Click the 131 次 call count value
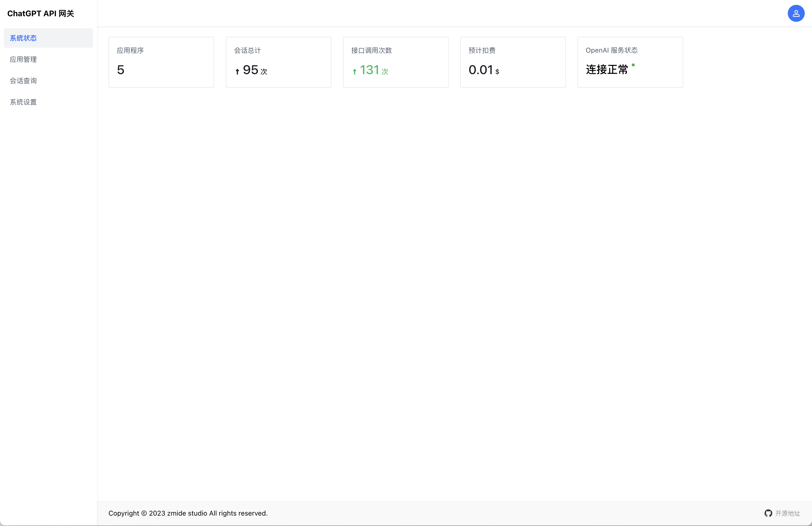This screenshot has width=812, height=526. 373,70
